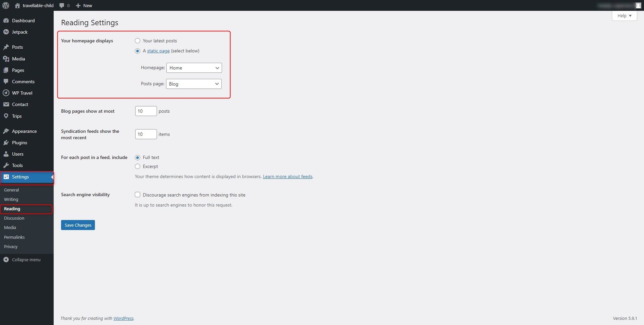Click the Comments speech bubble sidebar icon
The height and width of the screenshot is (325, 644).
(6, 82)
